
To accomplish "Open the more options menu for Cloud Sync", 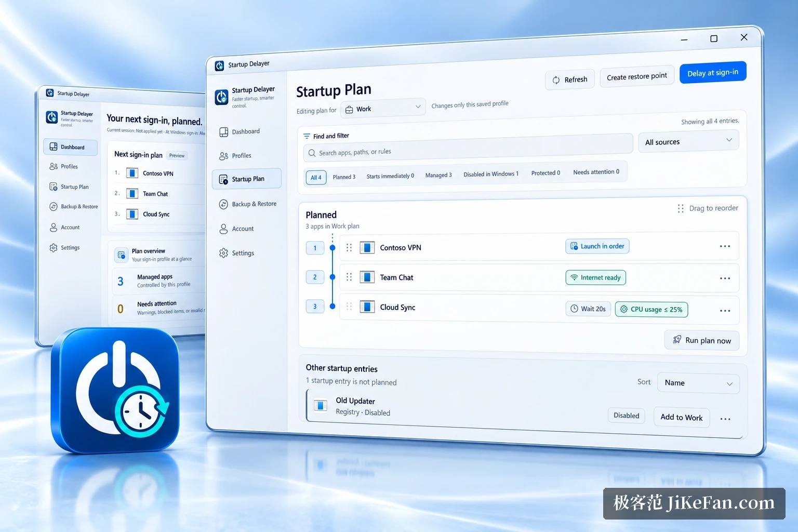I will [725, 311].
